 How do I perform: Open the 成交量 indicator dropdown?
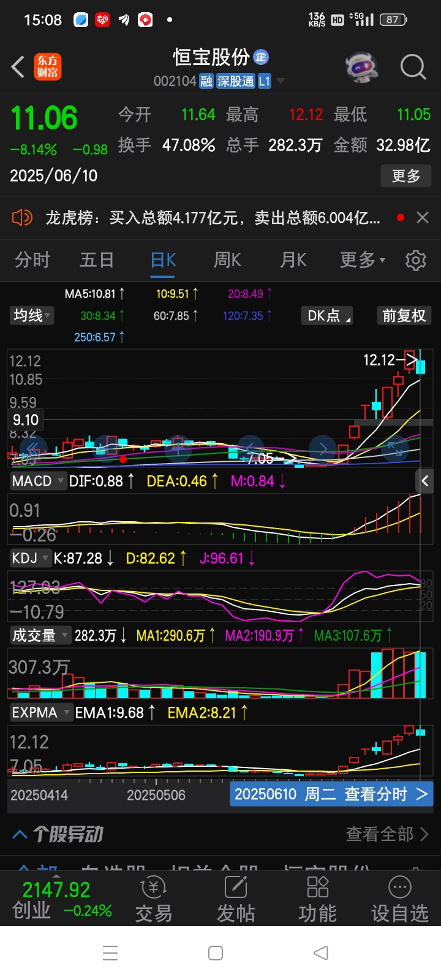click(x=40, y=636)
